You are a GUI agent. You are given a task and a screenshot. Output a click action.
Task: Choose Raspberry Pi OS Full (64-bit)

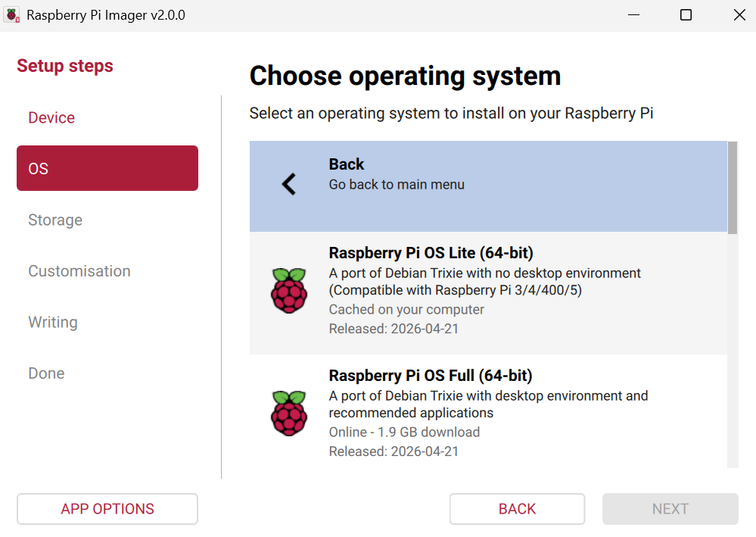click(488, 411)
